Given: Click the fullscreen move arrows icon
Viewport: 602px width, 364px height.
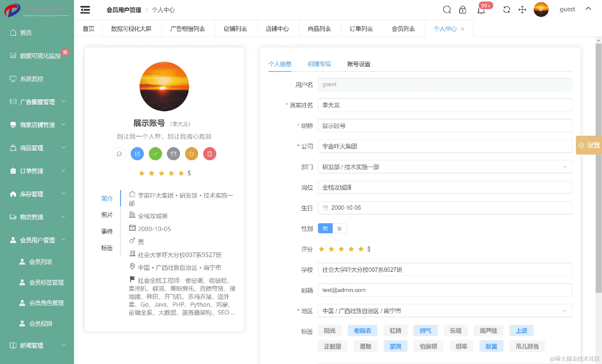Looking at the screenshot, I should click(x=522, y=10).
